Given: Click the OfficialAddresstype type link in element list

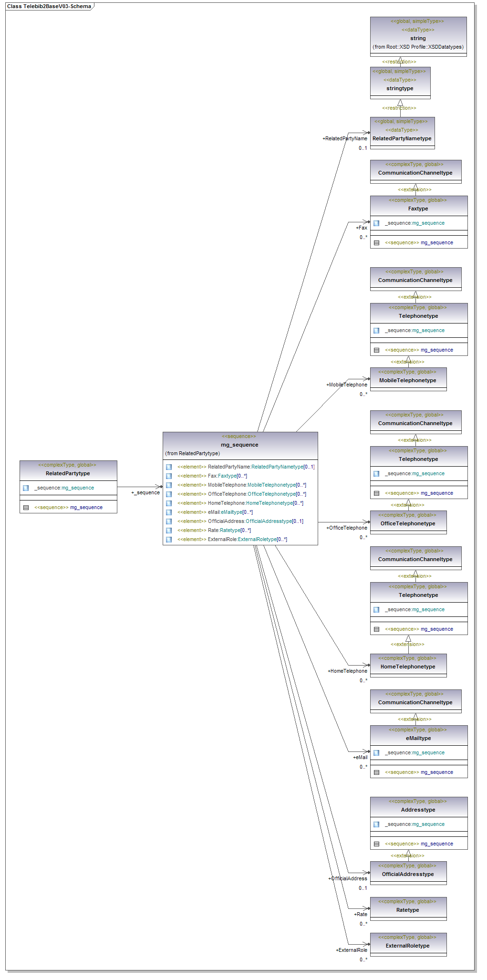Looking at the screenshot, I should tap(269, 521).
